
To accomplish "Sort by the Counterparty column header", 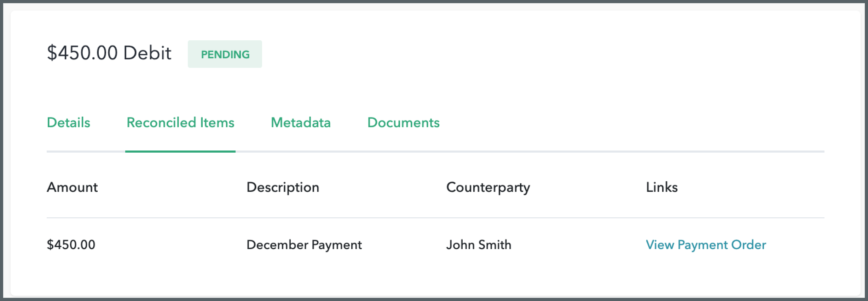I will [488, 187].
